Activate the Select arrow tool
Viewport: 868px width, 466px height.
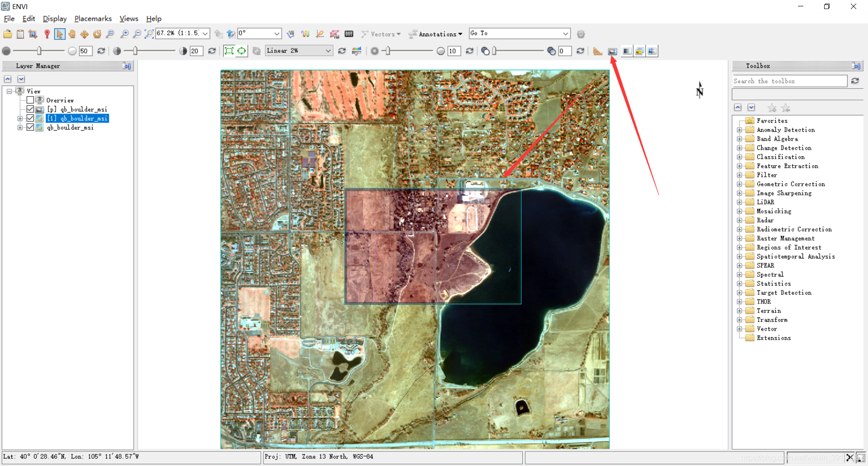(59, 34)
